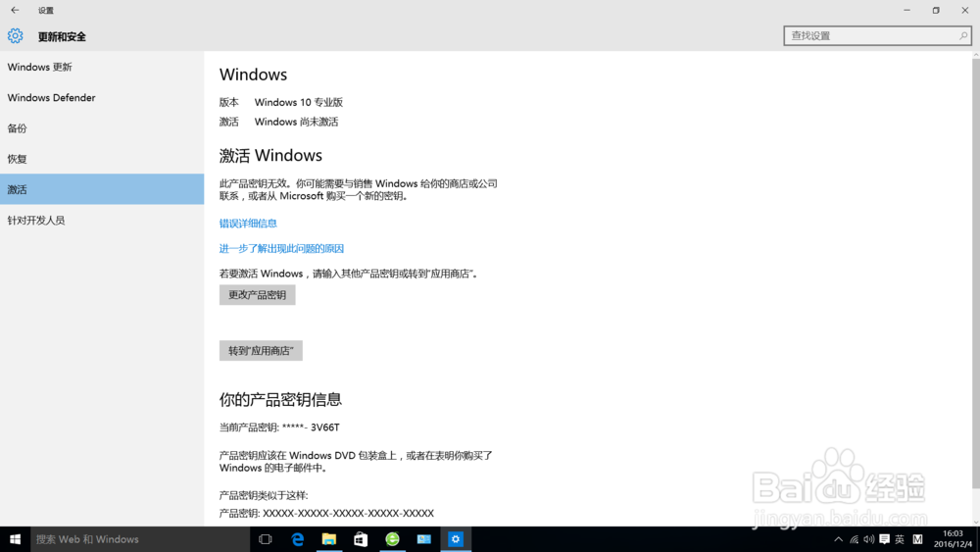Show hidden system tray icons
The image size is (980, 552).
[x=838, y=539]
